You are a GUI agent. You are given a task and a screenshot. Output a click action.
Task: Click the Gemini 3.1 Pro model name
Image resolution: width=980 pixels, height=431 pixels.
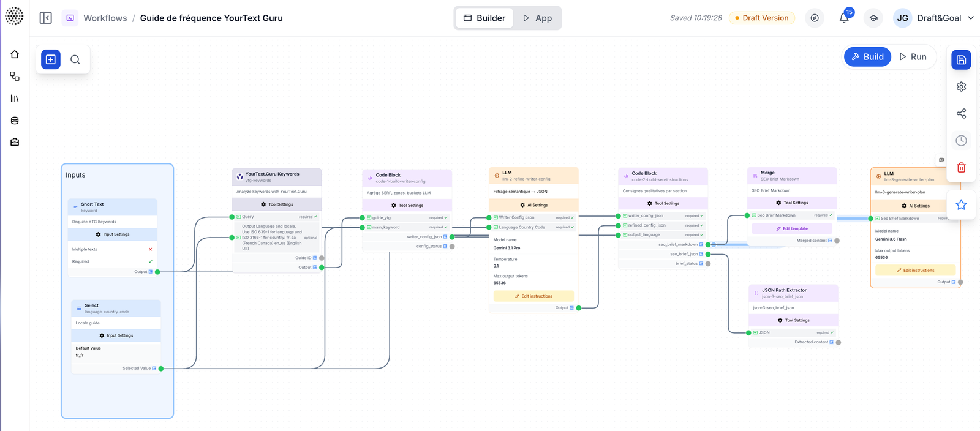click(507, 248)
